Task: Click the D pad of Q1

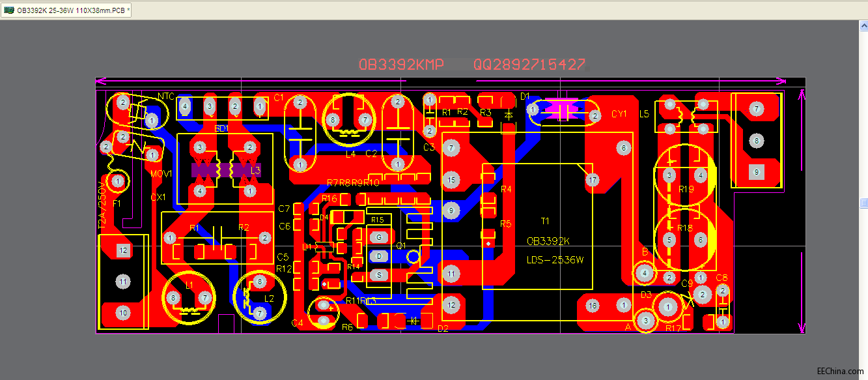Action: click(378, 256)
